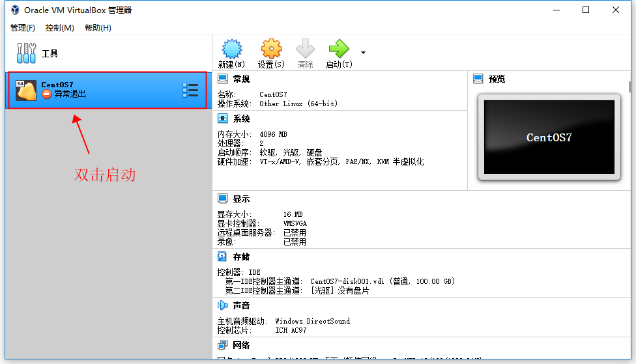Open the 存储 section header link
636x364 pixels.
pyautogui.click(x=241, y=257)
